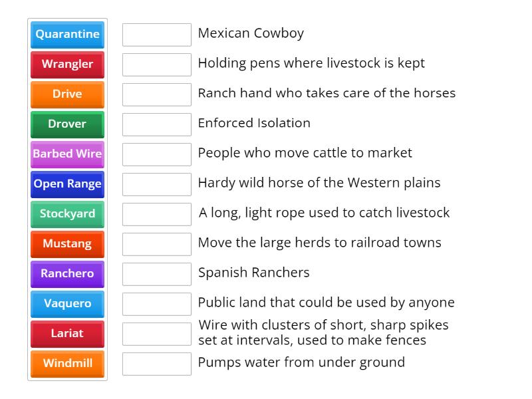
Task: Select the Vaquero word tile
Action: coord(67,304)
